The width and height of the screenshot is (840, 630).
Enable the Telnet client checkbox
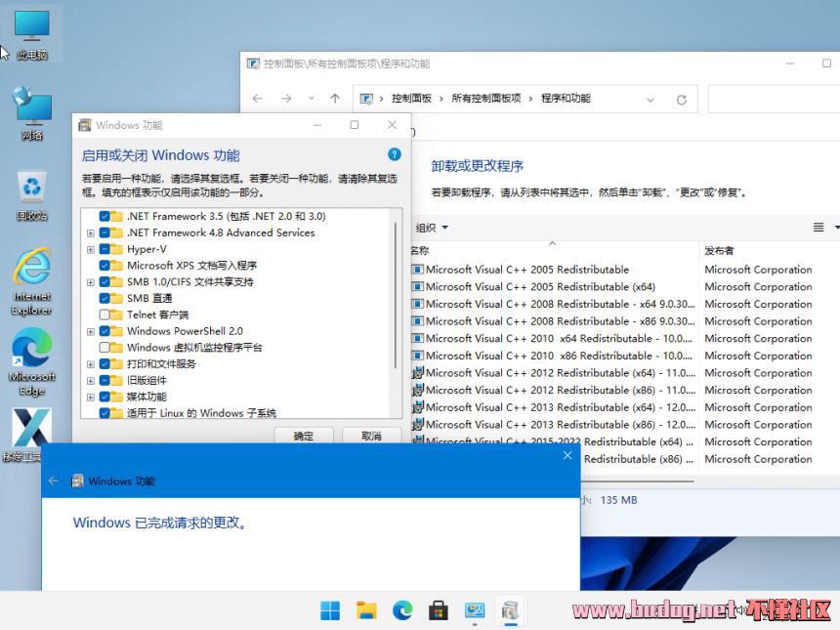pyautogui.click(x=105, y=315)
